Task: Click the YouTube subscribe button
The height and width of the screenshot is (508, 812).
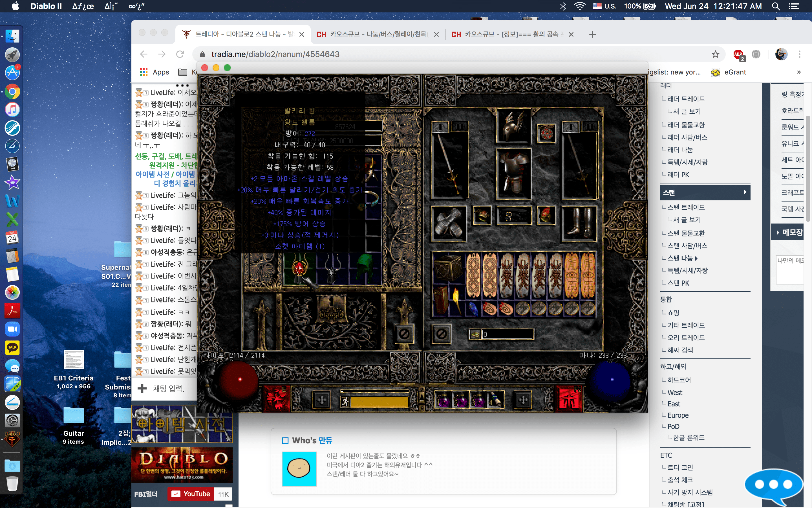Action: coord(191,494)
